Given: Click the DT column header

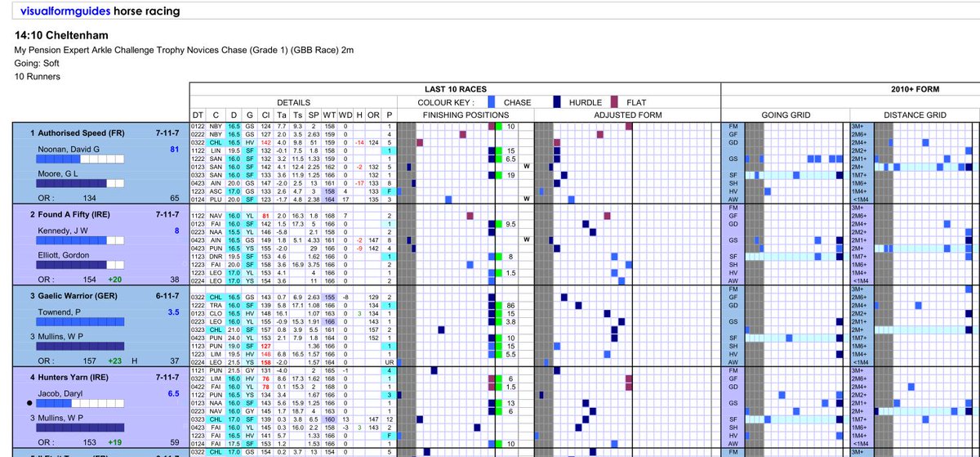Looking at the screenshot, I should click(x=198, y=115).
